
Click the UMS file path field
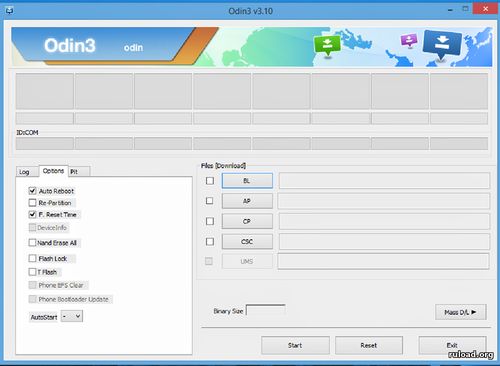(x=384, y=261)
